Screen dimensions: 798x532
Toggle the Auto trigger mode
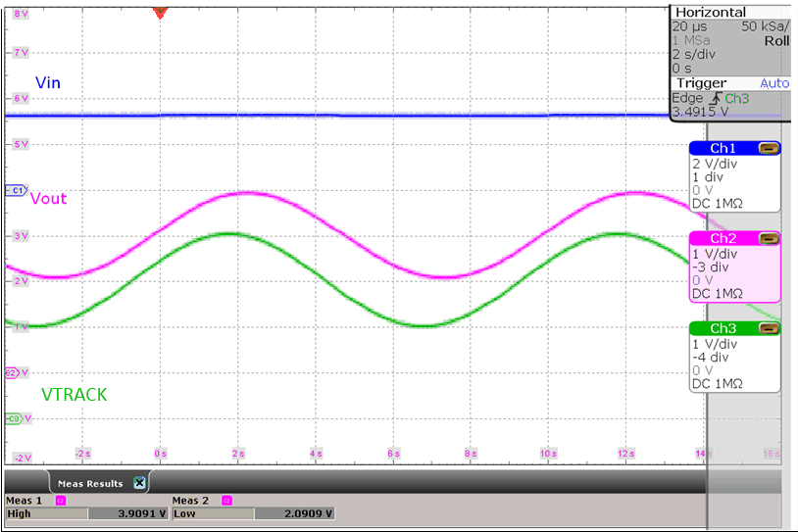point(773,83)
